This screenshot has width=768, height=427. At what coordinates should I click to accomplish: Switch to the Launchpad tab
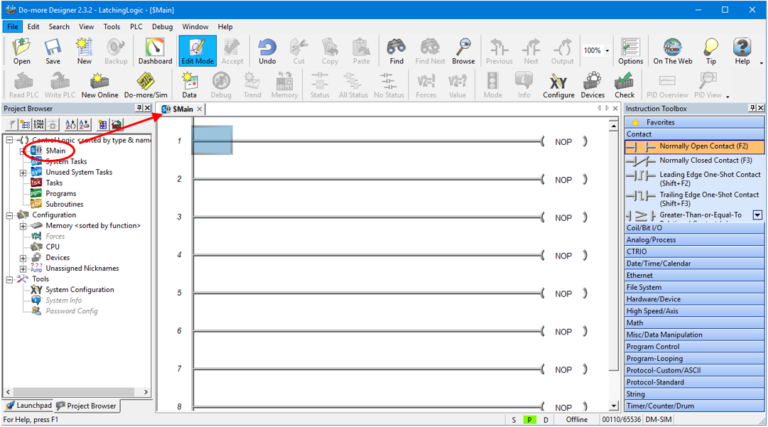coord(28,405)
